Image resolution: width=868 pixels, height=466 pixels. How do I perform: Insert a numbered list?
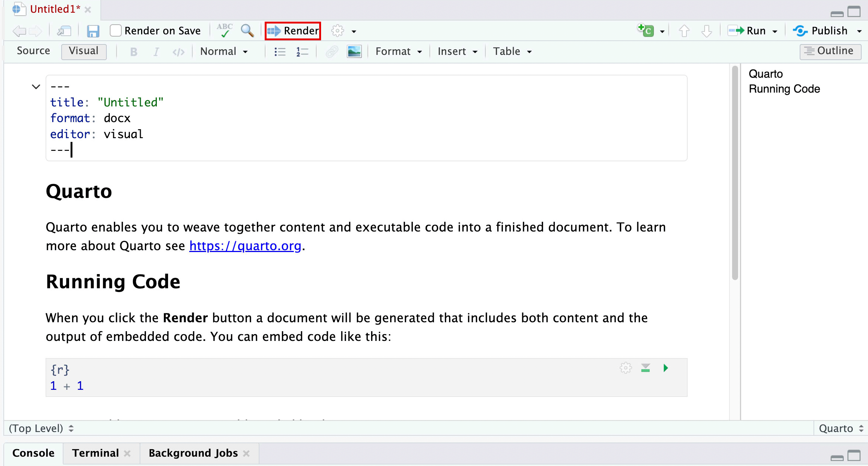[x=302, y=52]
